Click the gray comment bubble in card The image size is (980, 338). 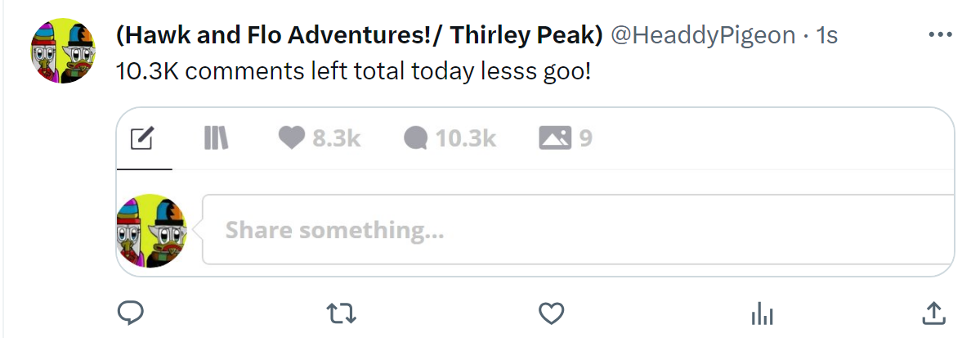pos(416,139)
